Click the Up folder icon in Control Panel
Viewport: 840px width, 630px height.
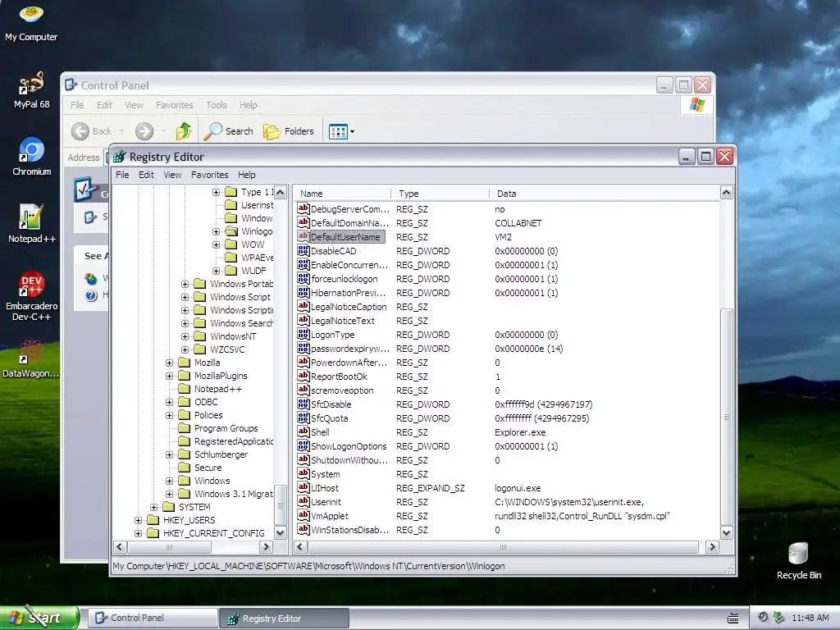point(184,130)
